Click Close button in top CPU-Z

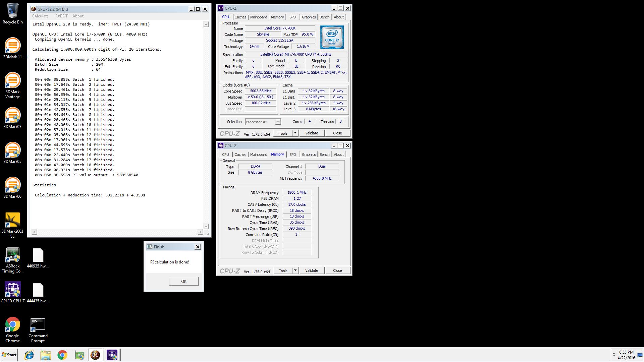point(337,133)
